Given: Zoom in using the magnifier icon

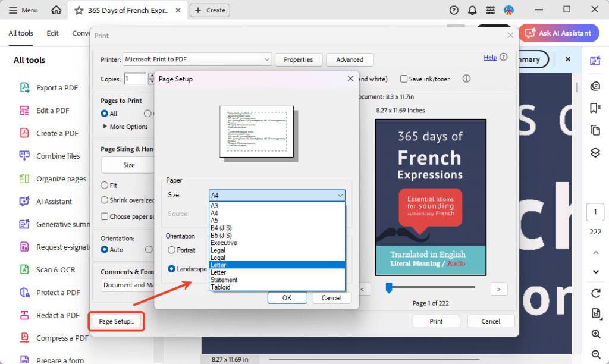Looking at the screenshot, I should click(595, 334).
